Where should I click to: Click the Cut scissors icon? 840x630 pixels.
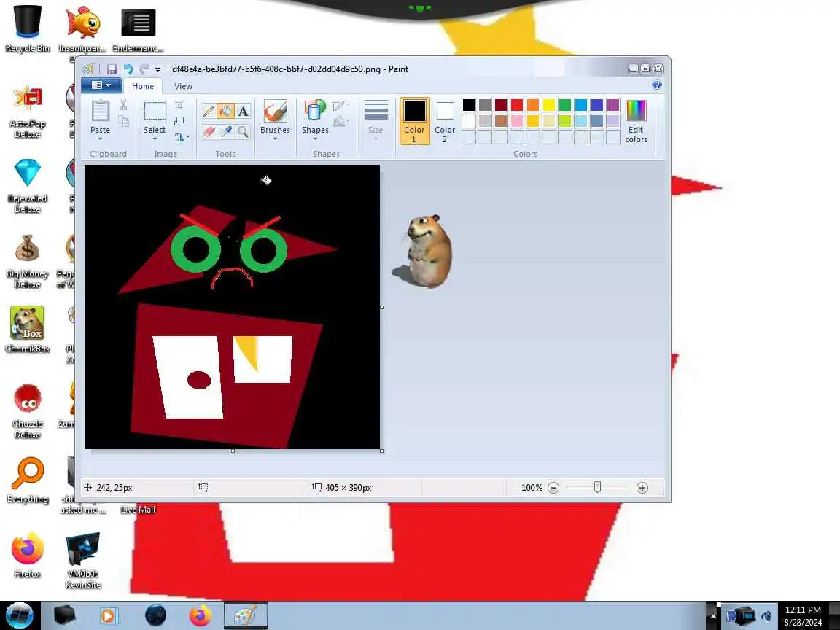tap(124, 105)
